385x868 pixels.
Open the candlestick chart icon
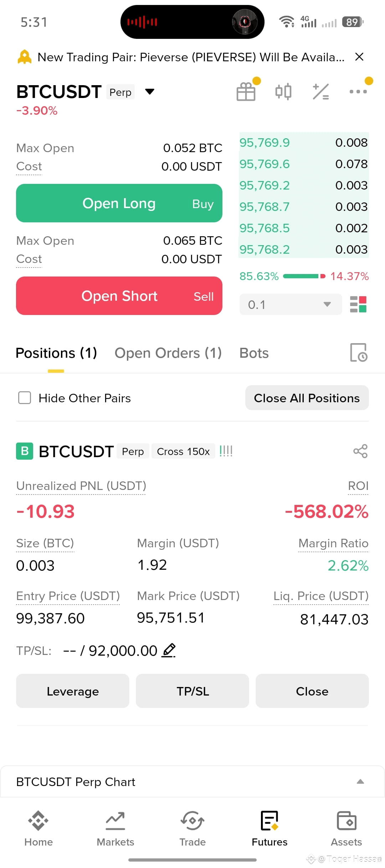coord(283,92)
